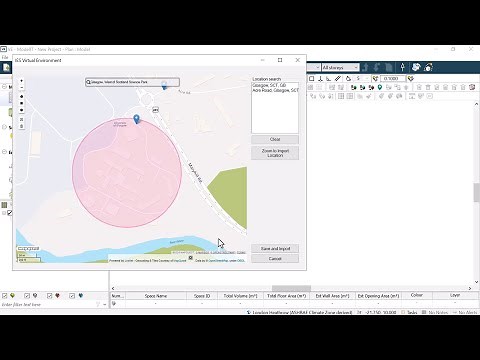Image resolution: width=480 pixels, height=360 pixels.
Task: Toggle the first checkbox with yellow pin icon
Action: [5, 296]
